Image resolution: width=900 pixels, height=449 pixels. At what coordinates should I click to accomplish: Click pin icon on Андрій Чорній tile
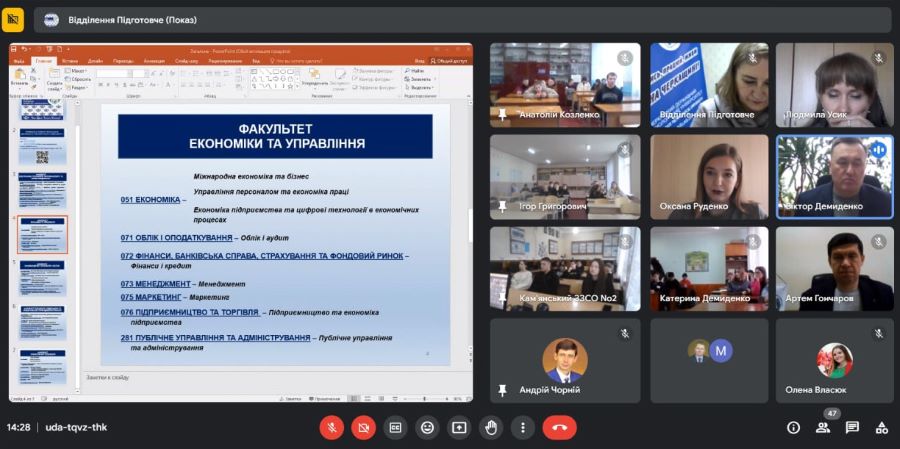pyautogui.click(x=502, y=390)
